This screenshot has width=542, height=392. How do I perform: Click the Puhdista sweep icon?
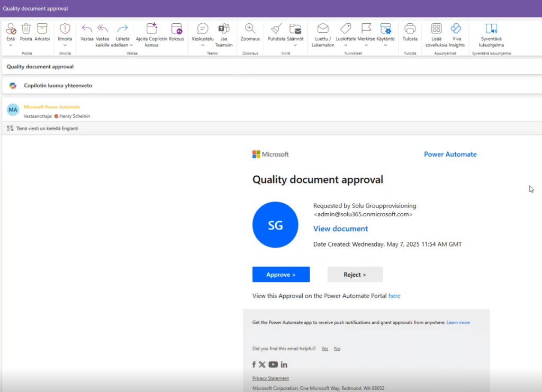point(276,29)
